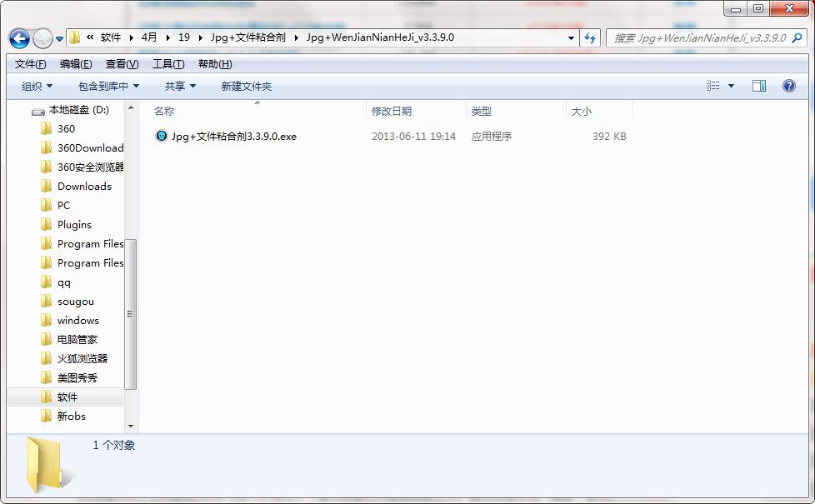The height and width of the screenshot is (504, 815).
Task: Click folder icon next to 美图秀秀
Action: pos(47,377)
